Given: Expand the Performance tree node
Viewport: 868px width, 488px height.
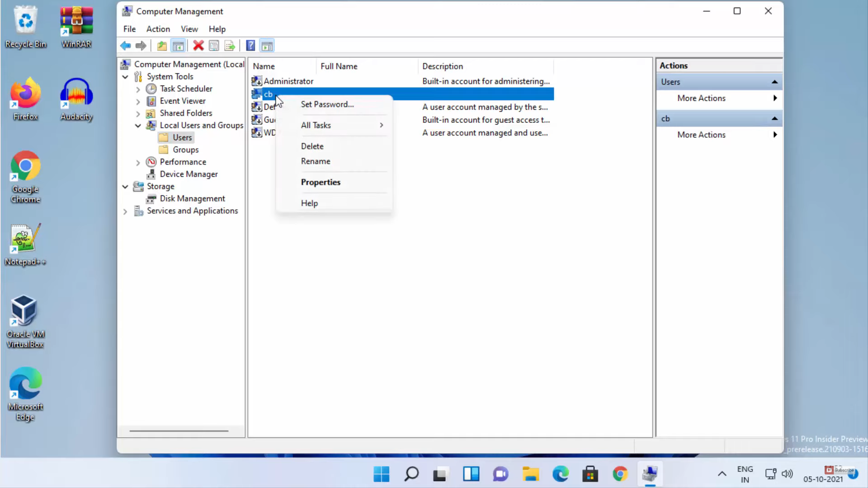Looking at the screenshot, I should [138, 162].
